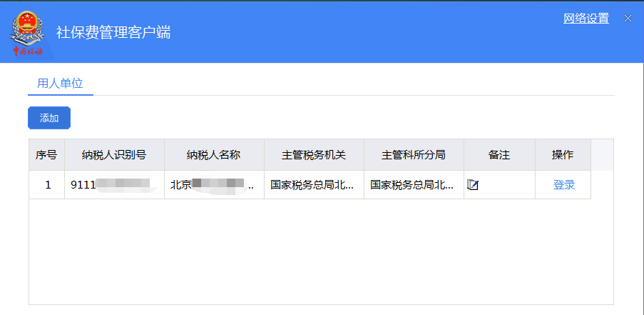Click the 登录 login link in row 1
The height and width of the screenshot is (315, 644).
point(564,185)
